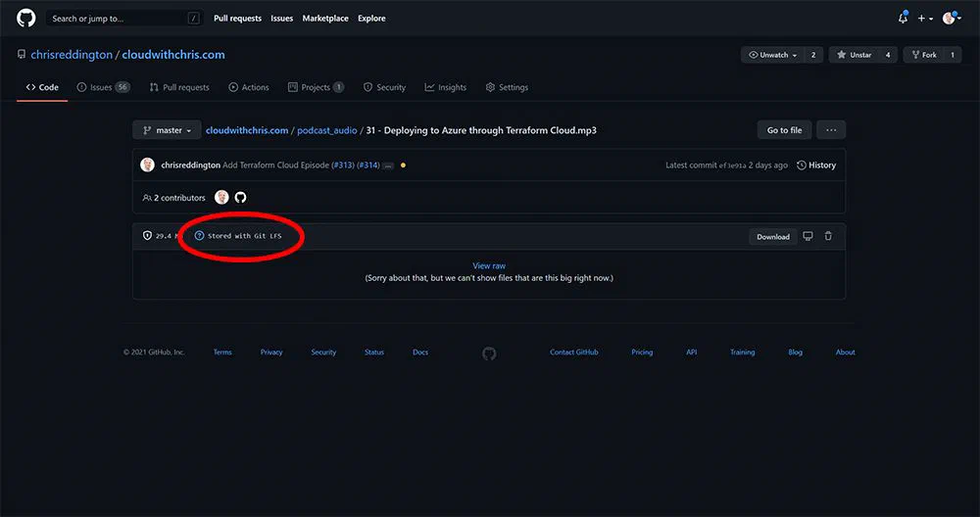The image size is (980, 517).
Task: Click the footer GitHub mark icon
Action: pyautogui.click(x=489, y=354)
